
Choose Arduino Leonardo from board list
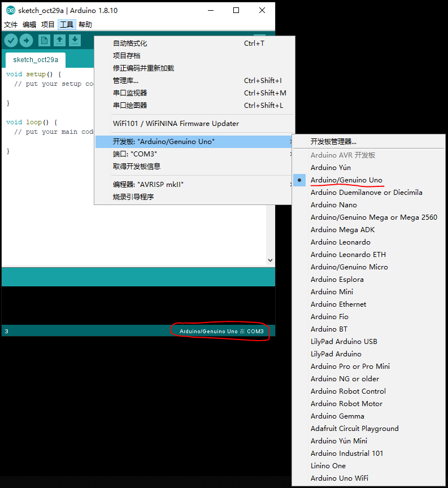340,242
